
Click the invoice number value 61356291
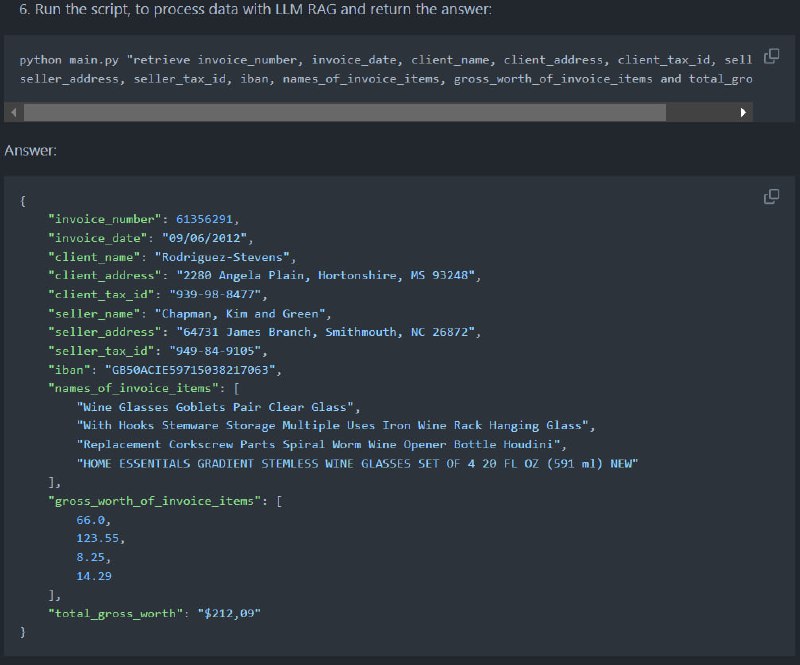pos(204,219)
